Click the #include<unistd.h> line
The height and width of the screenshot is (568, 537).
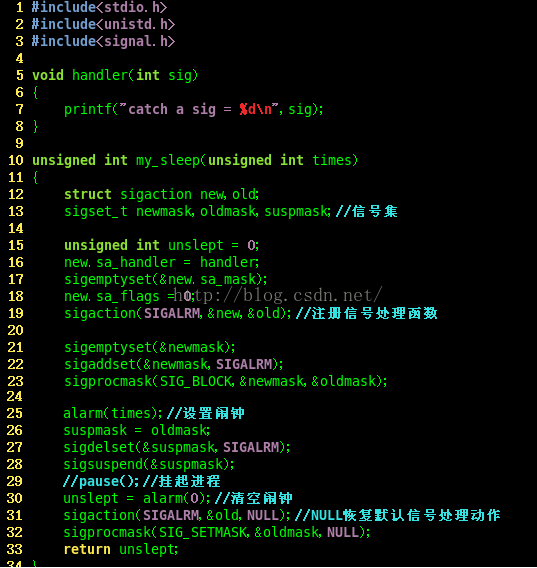pyautogui.click(x=103, y=24)
